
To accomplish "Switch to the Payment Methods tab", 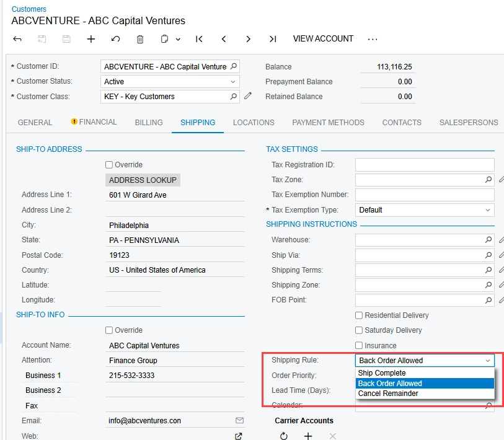I will point(328,123).
